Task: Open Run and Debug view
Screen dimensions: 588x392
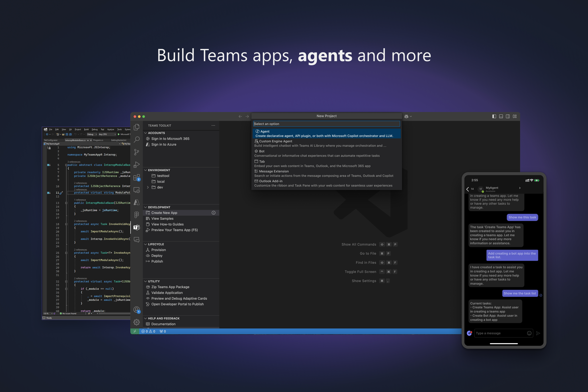Action: pos(136,164)
